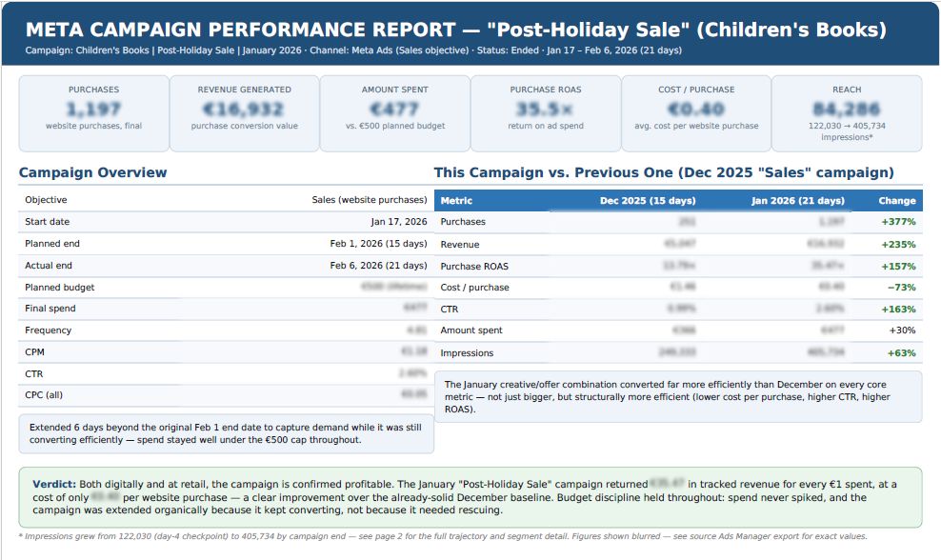
Task: Click the "+157%" change for Purchase ROAS
Action: [x=898, y=267]
